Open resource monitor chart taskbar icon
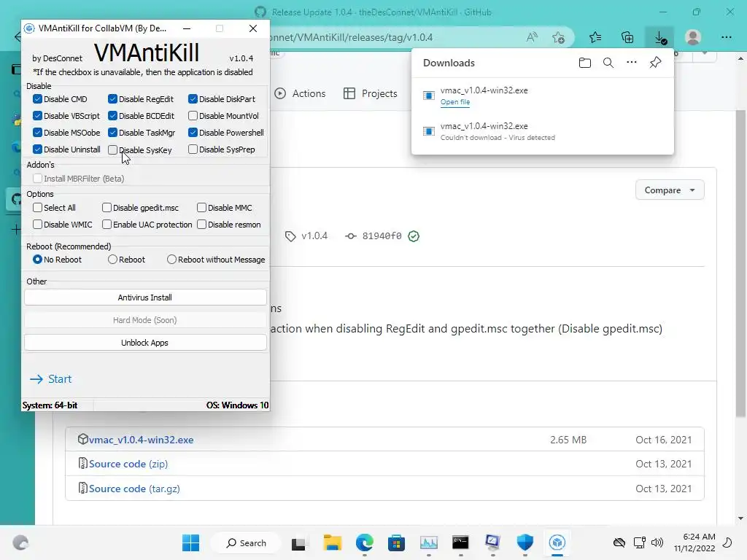The width and height of the screenshot is (747, 560). [x=429, y=542]
